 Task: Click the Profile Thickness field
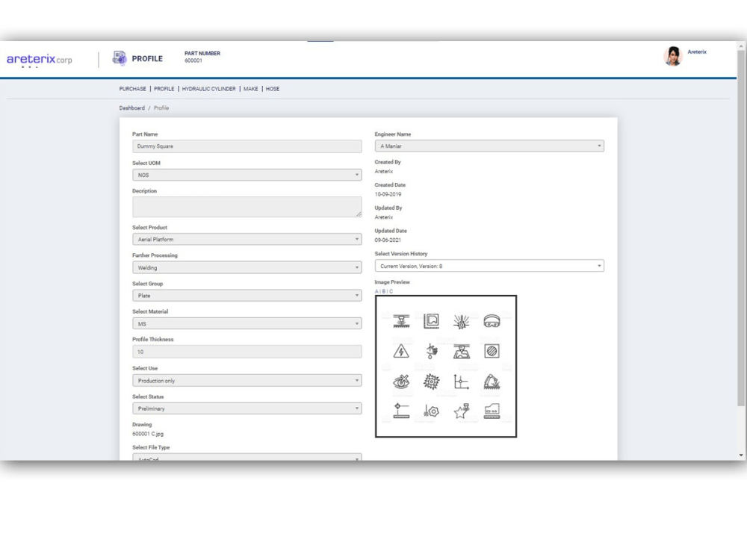click(247, 352)
